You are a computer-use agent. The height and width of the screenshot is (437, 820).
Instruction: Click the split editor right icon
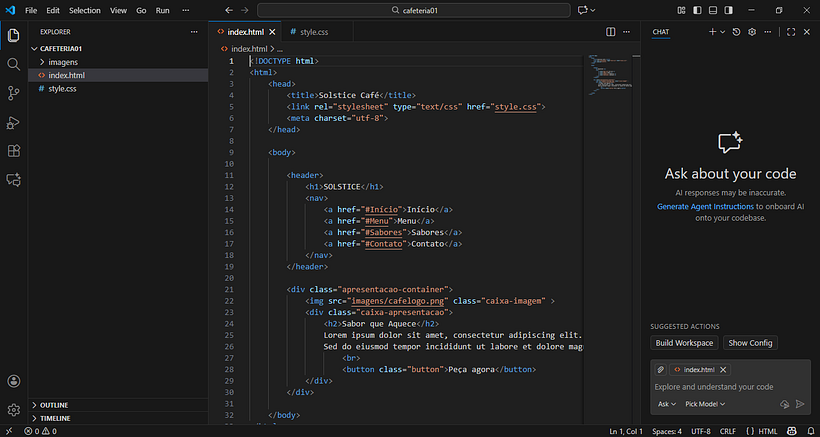pyautogui.click(x=611, y=32)
